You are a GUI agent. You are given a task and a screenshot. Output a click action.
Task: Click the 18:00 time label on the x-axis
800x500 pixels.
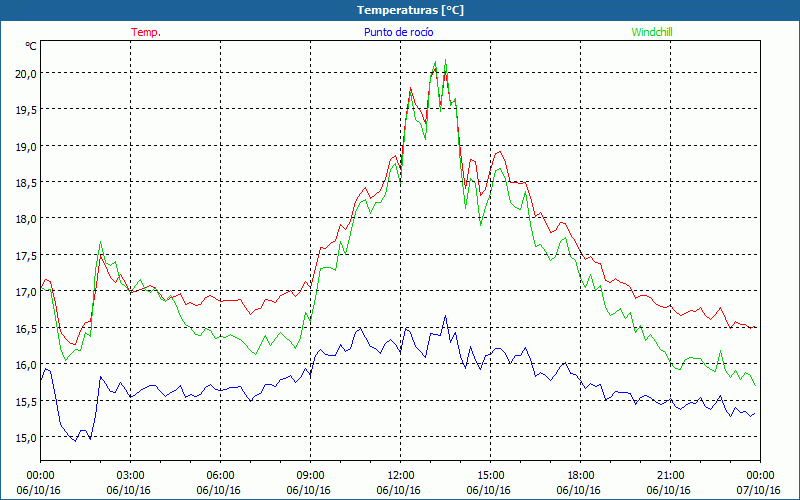[581, 476]
